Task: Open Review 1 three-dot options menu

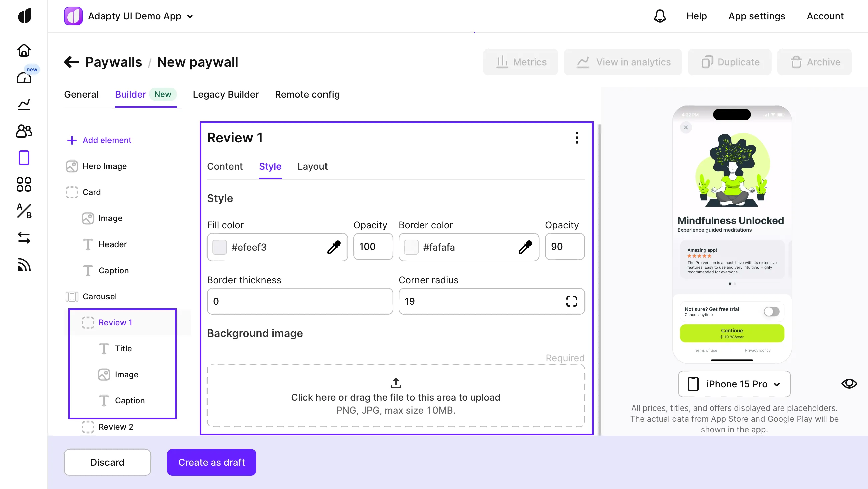Action: pyautogui.click(x=577, y=138)
